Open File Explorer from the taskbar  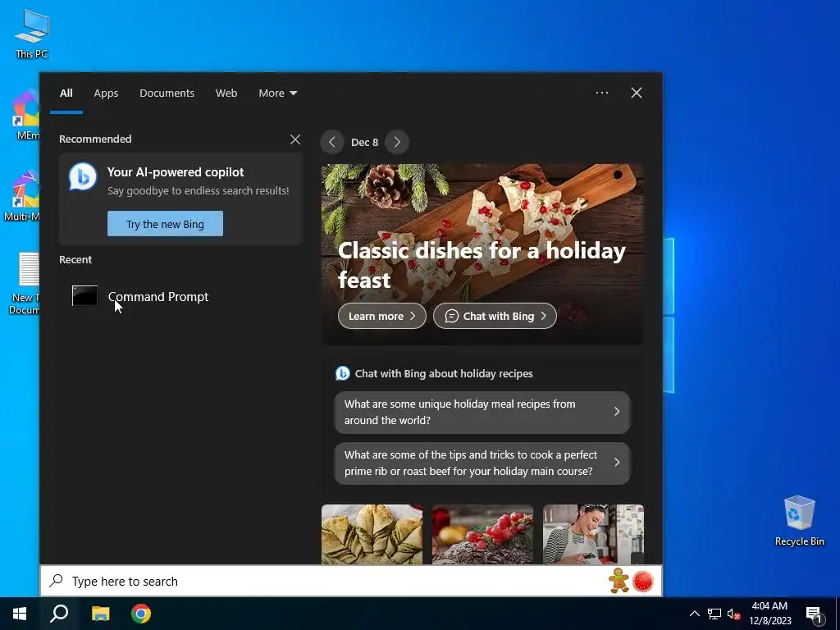pyautogui.click(x=100, y=614)
